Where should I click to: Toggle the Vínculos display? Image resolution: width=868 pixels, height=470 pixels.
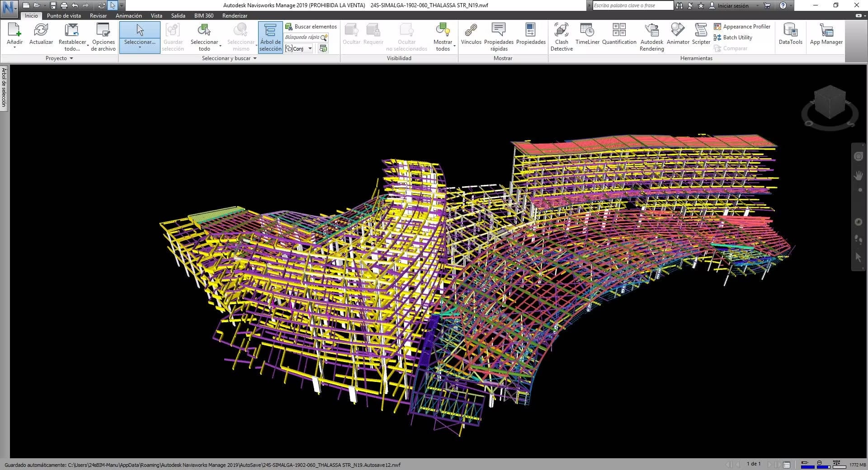coord(471,34)
